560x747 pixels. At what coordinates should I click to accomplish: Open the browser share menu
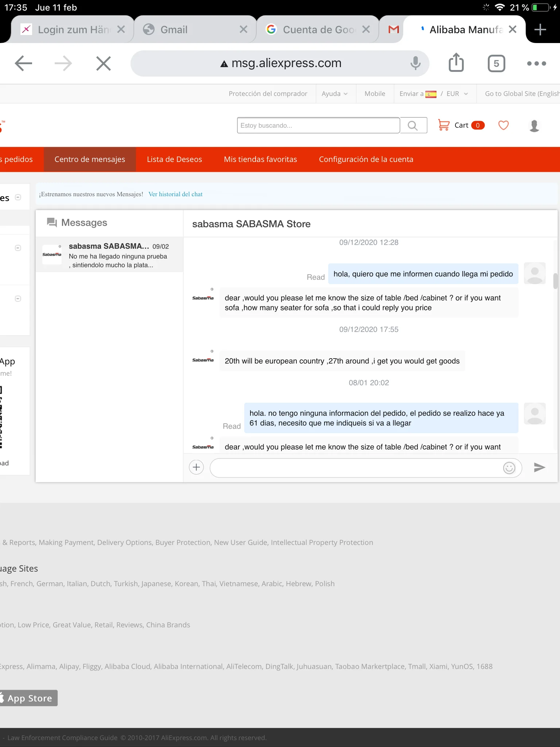456,63
